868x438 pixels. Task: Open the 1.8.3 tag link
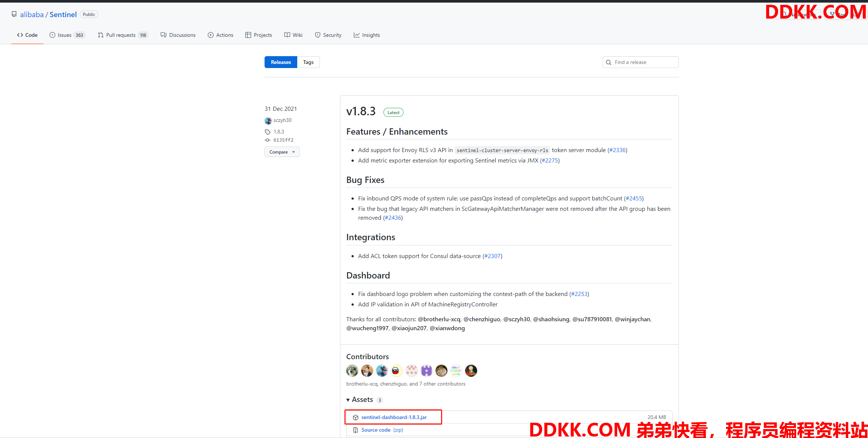pyautogui.click(x=279, y=132)
